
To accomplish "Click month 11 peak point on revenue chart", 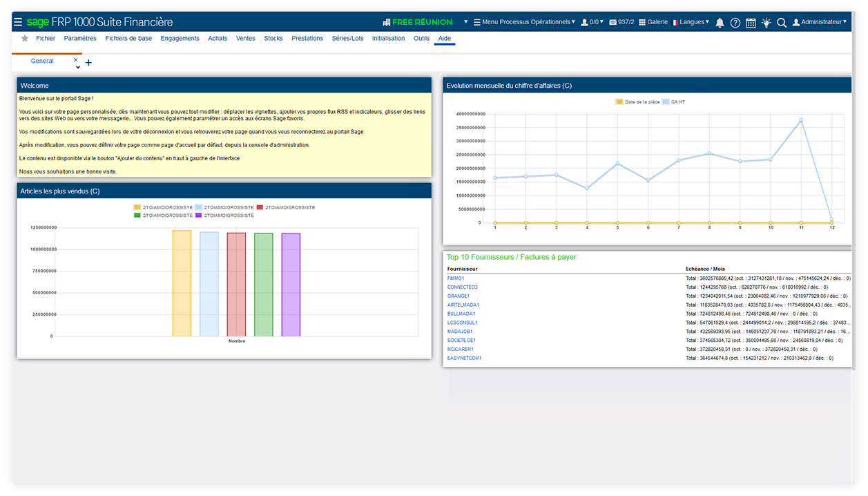I will 801,120.
